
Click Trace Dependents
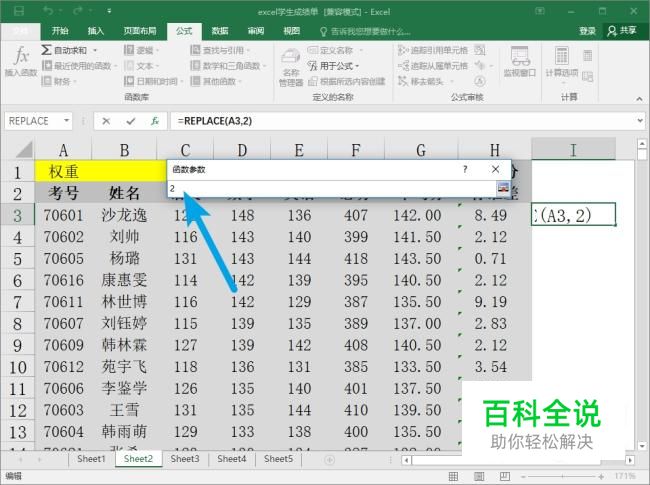[x=433, y=66]
